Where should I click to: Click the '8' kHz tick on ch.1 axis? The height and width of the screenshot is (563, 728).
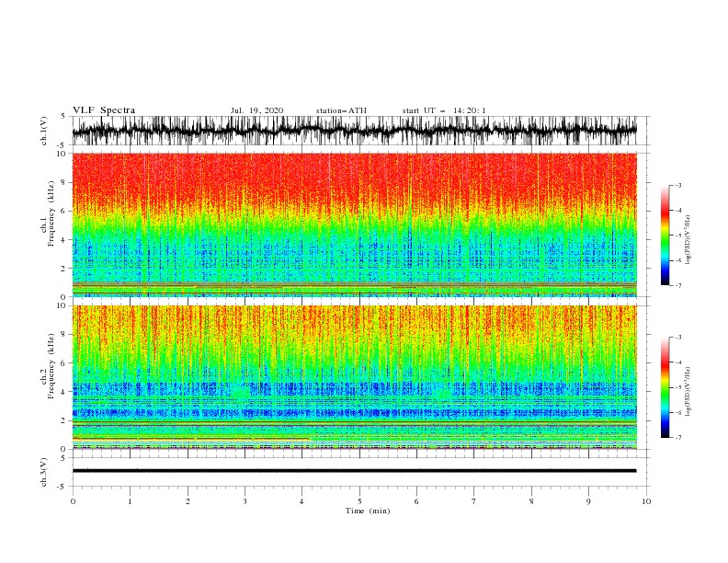tap(63, 182)
